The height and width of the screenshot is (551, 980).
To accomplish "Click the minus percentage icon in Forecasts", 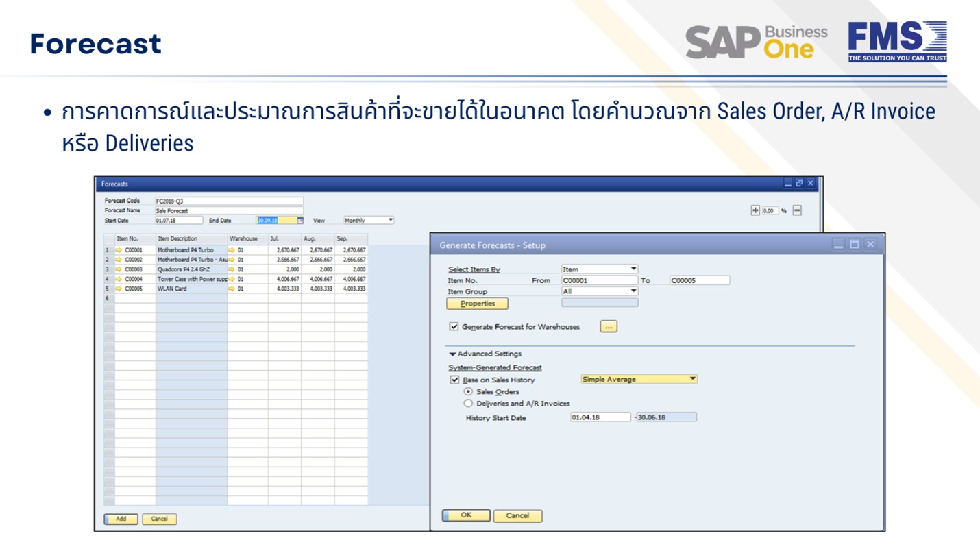I will [797, 210].
